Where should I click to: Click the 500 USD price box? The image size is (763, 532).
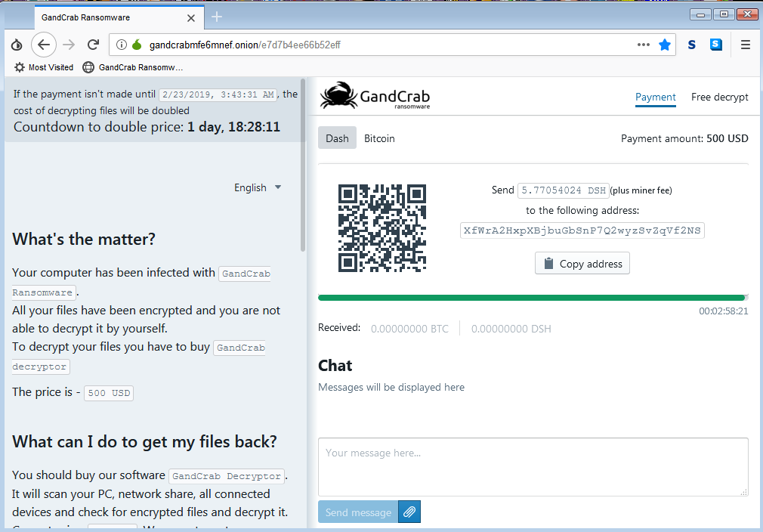coord(109,393)
